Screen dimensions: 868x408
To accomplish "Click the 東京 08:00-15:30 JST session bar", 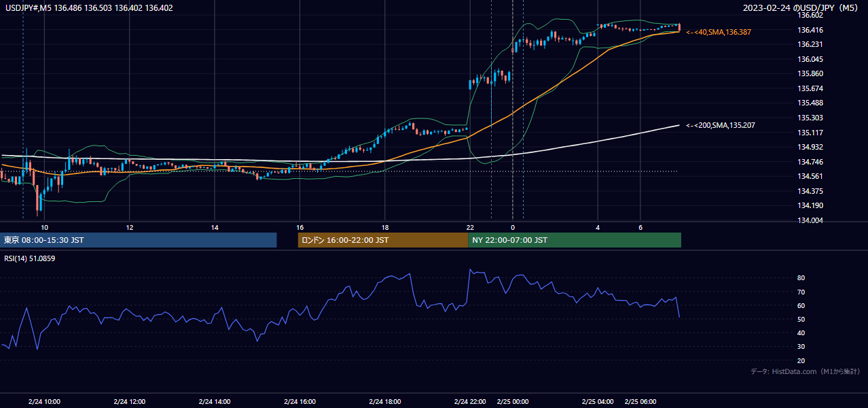I will pos(139,240).
